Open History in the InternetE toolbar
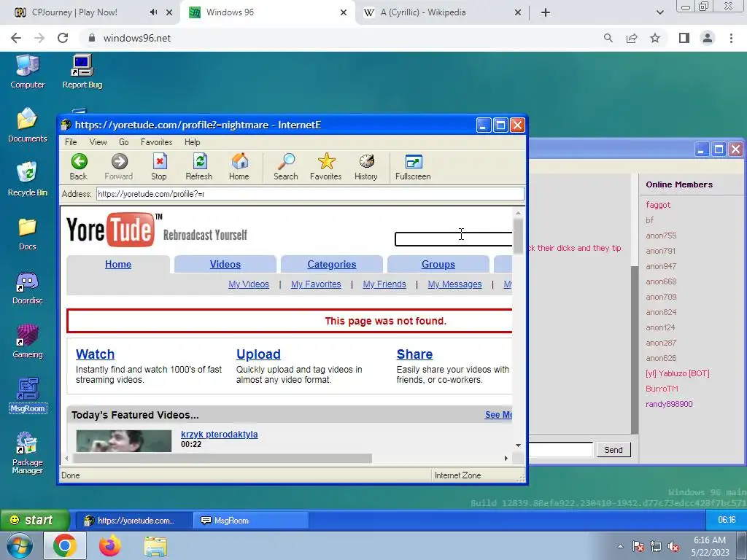 [x=366, y=167]
